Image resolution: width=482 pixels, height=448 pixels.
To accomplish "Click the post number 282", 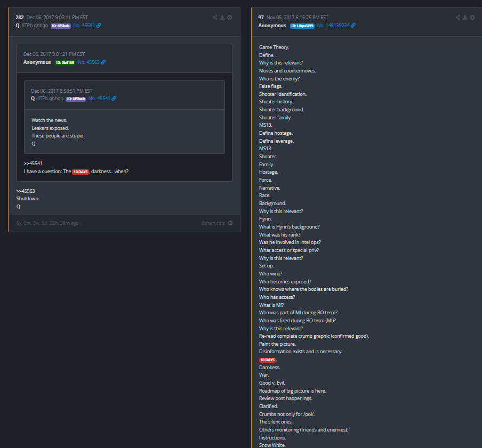I will point(20,18).
